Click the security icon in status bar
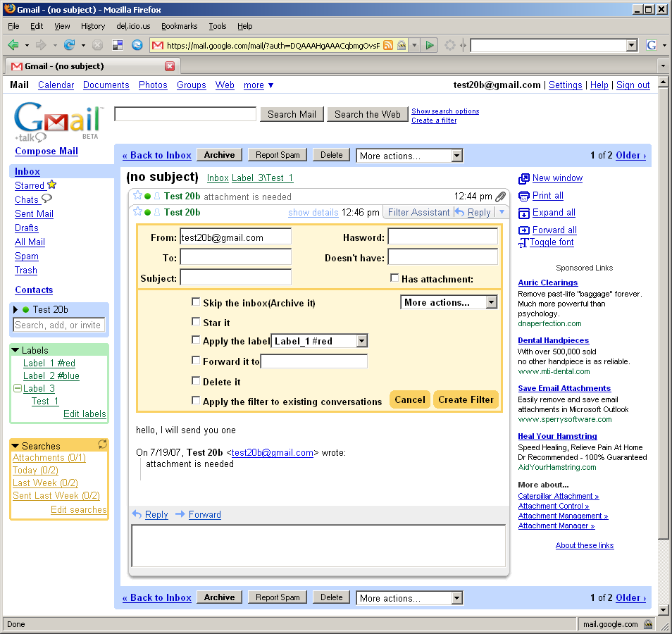 (x=649, y=624)
